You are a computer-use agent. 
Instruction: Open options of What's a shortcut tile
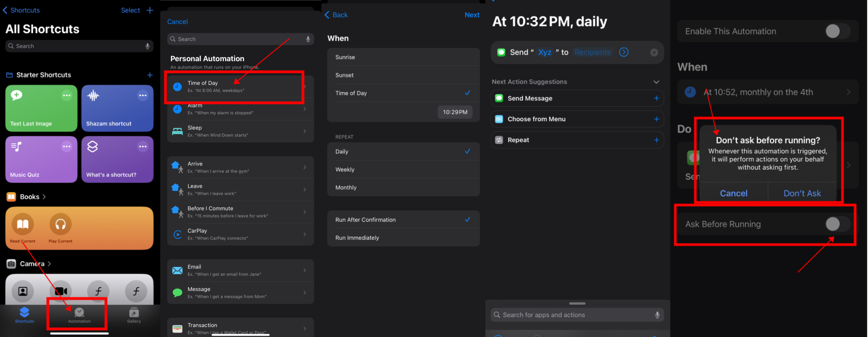point(143,146)
